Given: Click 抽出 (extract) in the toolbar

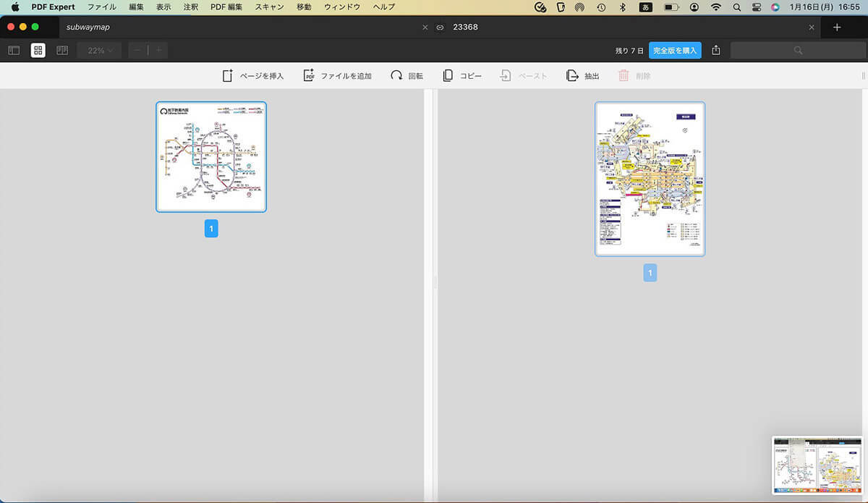Looking at the screenshot, I should tap(582, 76).
